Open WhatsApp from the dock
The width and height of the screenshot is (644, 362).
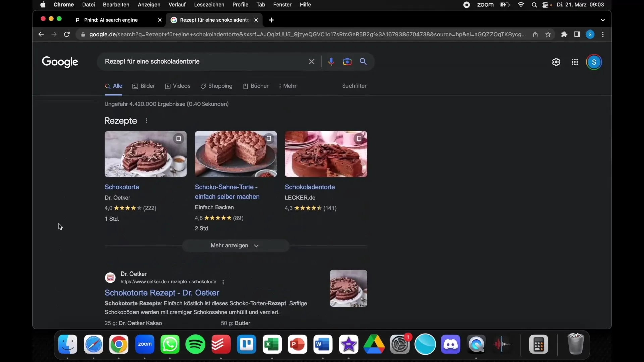point(170,344)
